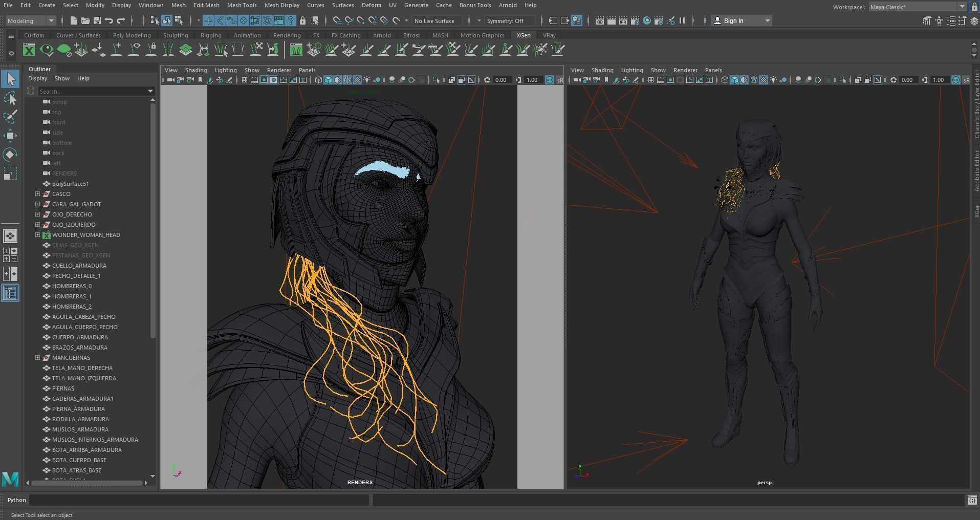Choose the Select tool arrow
The height and width of the screenshot is (520, 980).
10,79
